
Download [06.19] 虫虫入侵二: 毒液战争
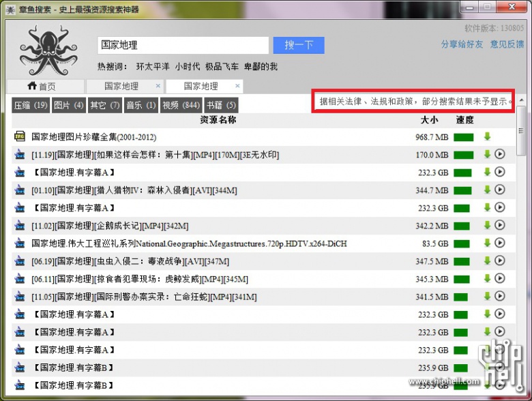[x=487, y=261]
